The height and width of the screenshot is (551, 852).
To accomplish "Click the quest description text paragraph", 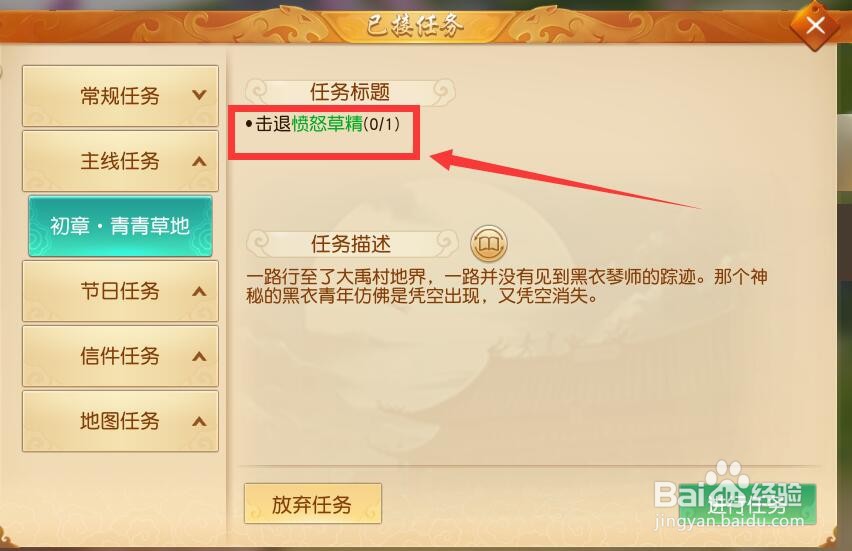I will 506,286.
